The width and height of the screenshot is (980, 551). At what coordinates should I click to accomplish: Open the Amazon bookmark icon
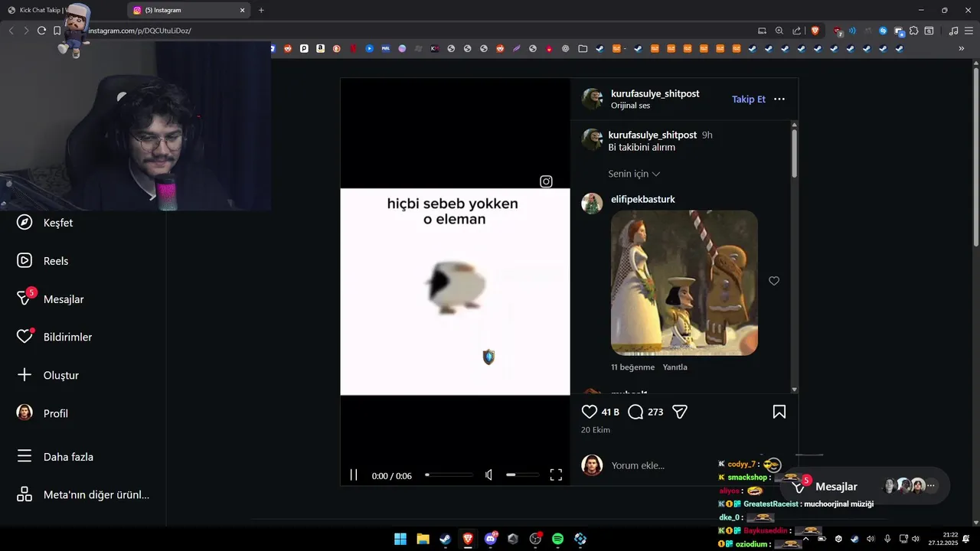tap(320, 48)
